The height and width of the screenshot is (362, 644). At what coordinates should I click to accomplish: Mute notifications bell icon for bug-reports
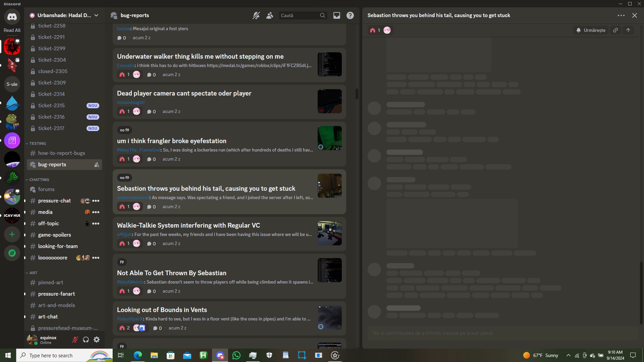click(x=256, y=15)
